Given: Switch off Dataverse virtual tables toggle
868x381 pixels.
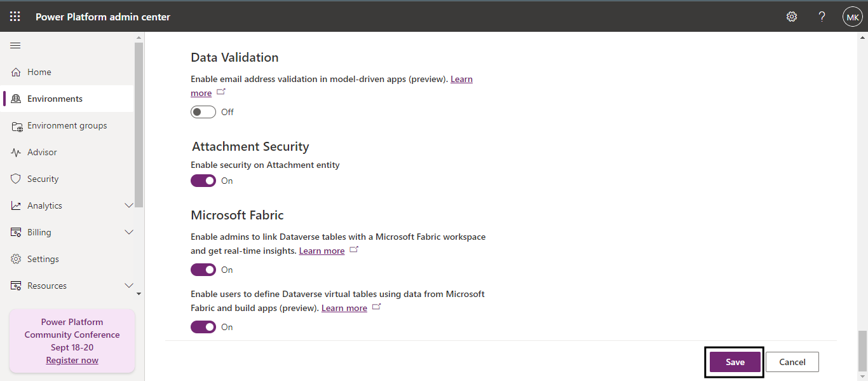Looking at the screenshot, I should 203,327.
